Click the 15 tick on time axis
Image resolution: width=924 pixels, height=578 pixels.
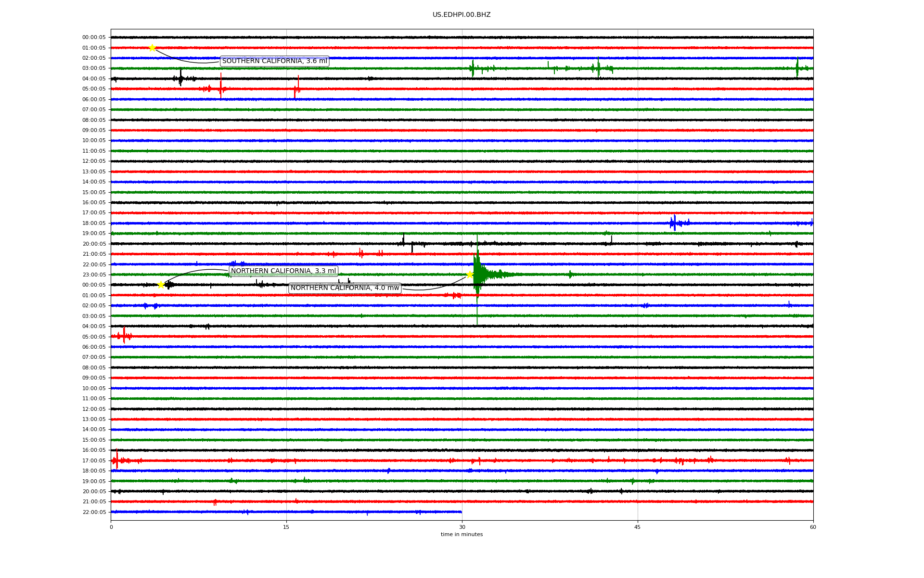pyautogui.click(x=286, y=527)
